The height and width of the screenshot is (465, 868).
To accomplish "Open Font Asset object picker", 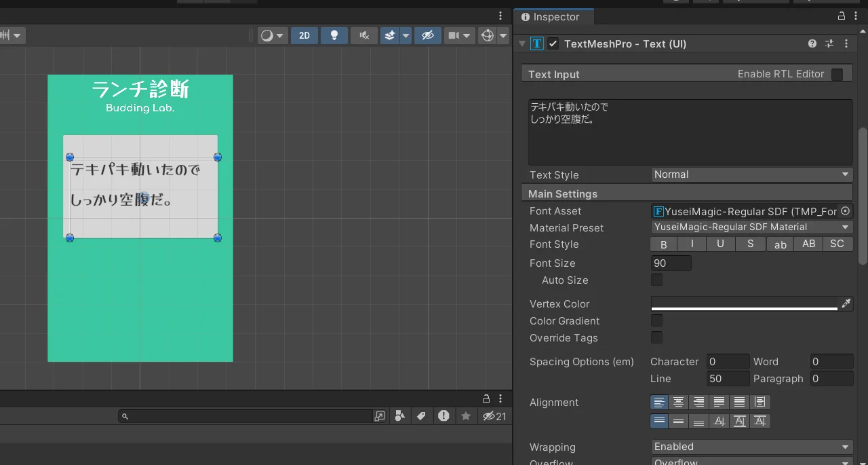I will pyautogui.click(x=845, y=211).
